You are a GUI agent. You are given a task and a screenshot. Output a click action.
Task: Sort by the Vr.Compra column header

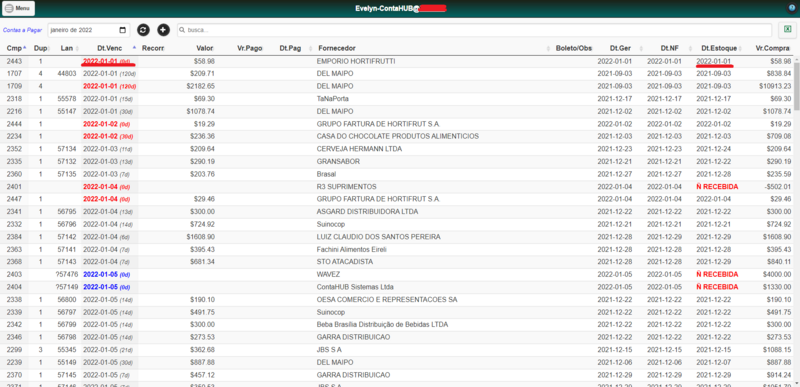772,48
